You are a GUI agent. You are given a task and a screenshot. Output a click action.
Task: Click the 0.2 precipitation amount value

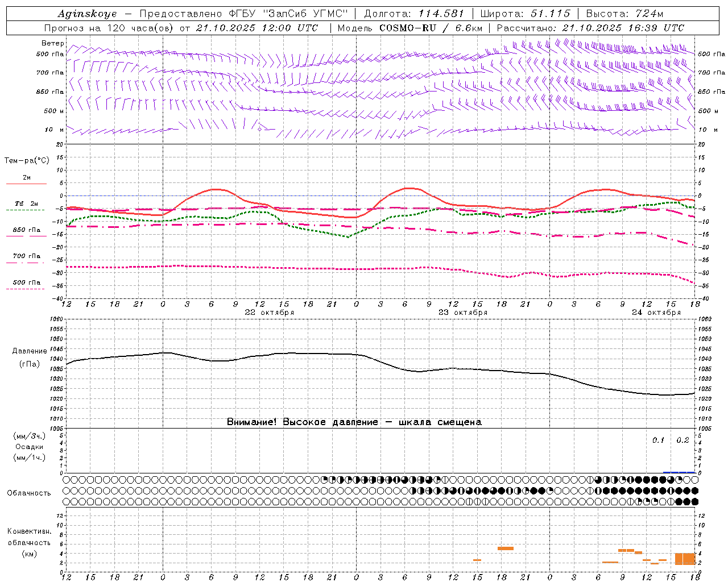pos(682,440)
